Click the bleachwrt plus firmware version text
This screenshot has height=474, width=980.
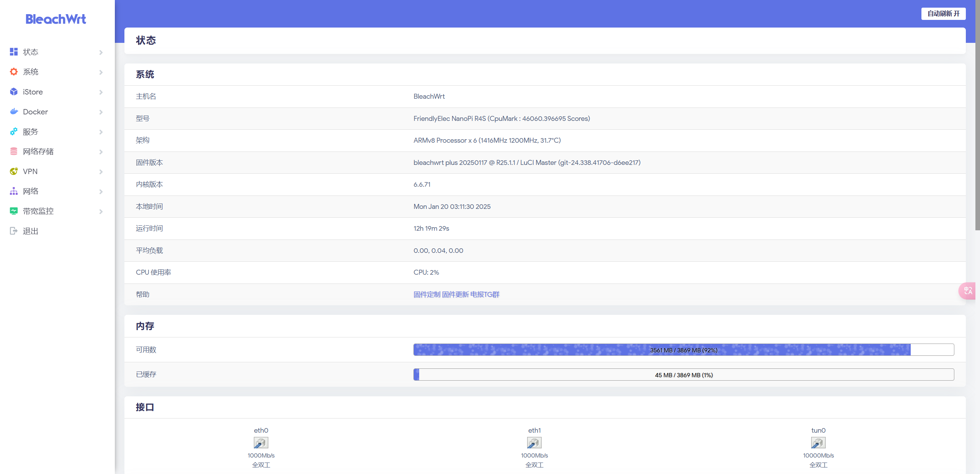527,163
